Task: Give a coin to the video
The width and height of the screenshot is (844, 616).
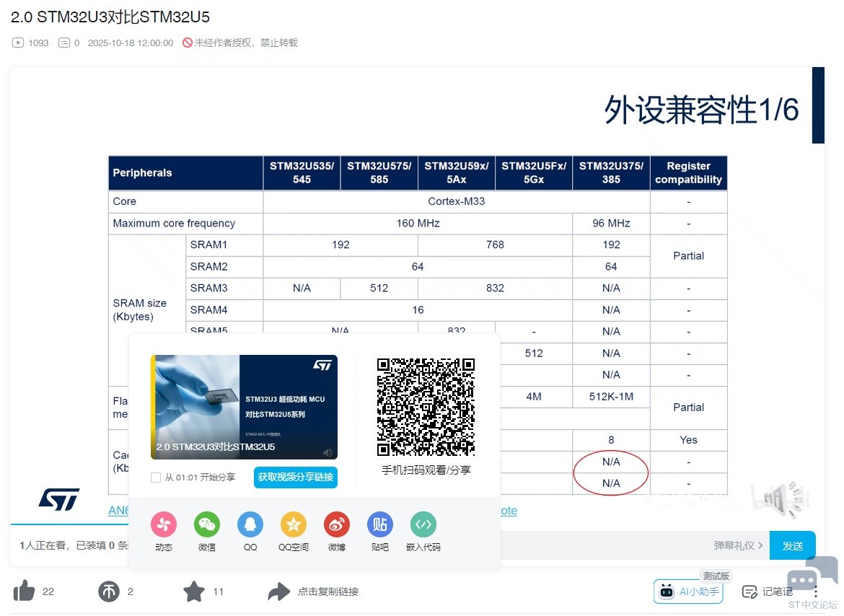Action: (x=109, y=591)
